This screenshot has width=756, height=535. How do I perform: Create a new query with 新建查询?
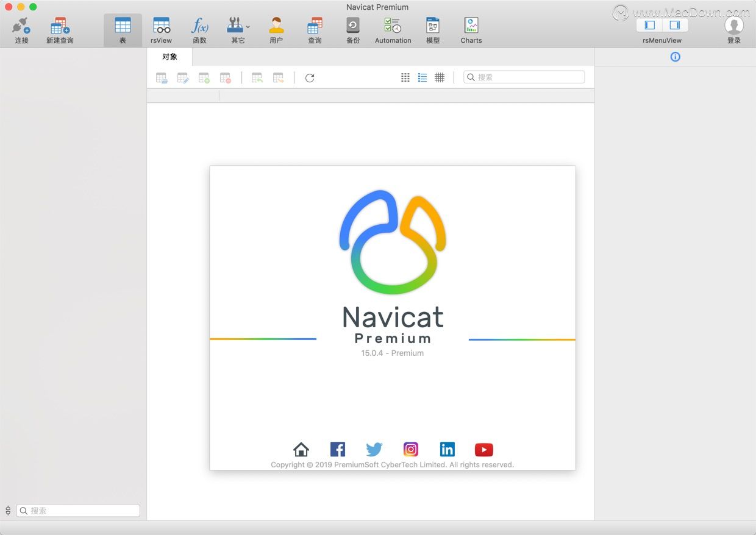[x=60, y=30]
